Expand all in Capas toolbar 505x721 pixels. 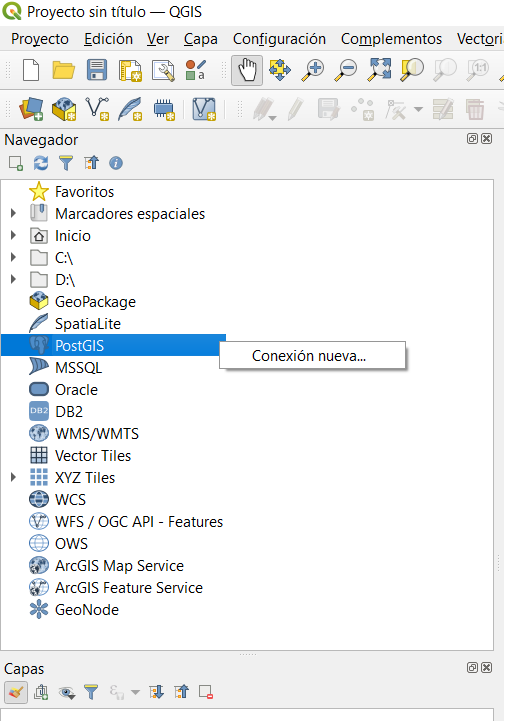coord(156,692)
